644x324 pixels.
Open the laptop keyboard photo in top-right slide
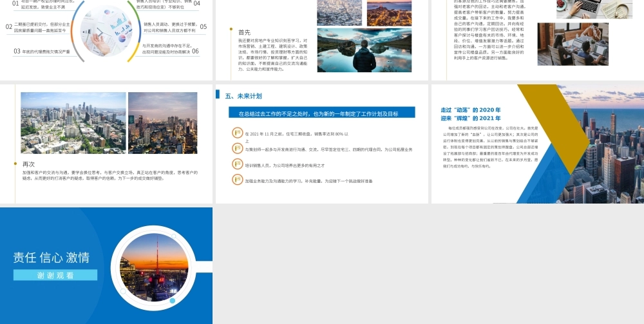(594, 8)
